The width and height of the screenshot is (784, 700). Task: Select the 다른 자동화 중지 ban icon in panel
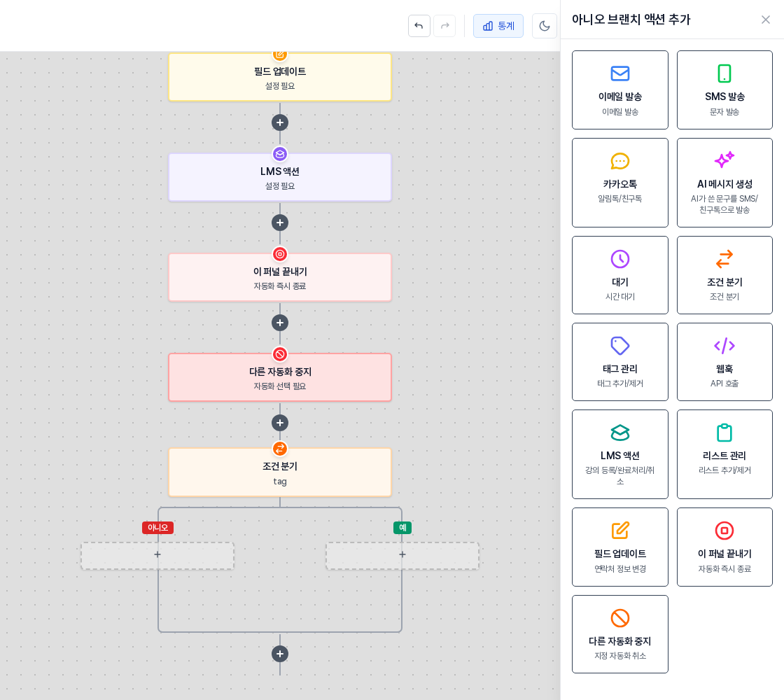point(620,618)
